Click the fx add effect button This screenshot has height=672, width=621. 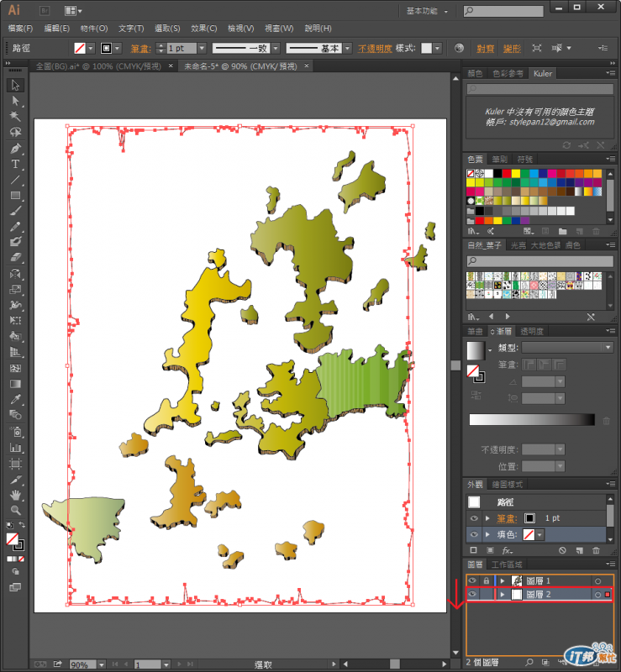[x=508, y=550]
